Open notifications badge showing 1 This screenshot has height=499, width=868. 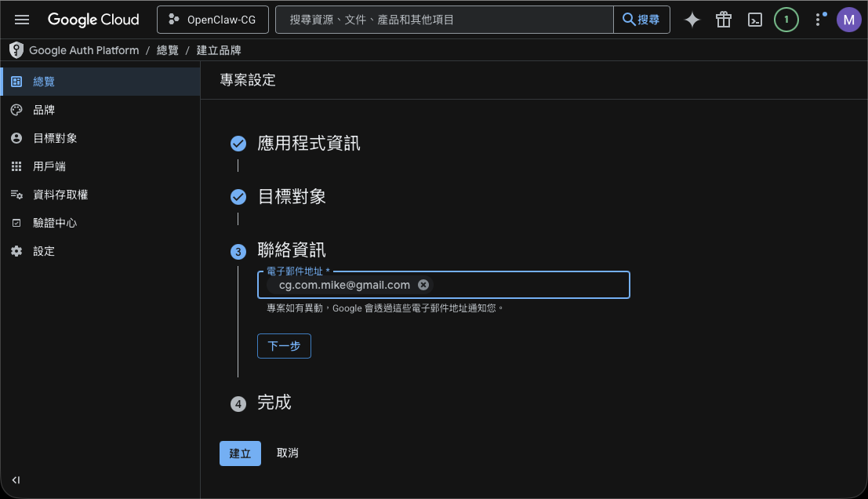point(786,20)
